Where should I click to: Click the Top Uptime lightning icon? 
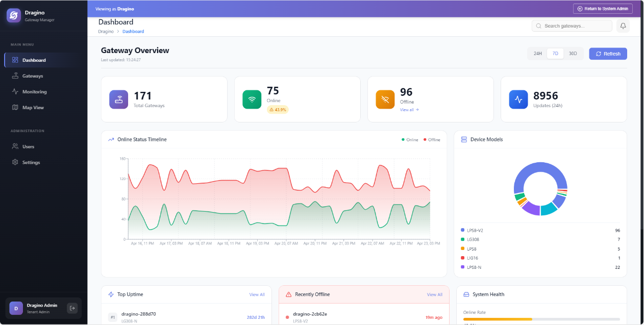tap(111, 294)
